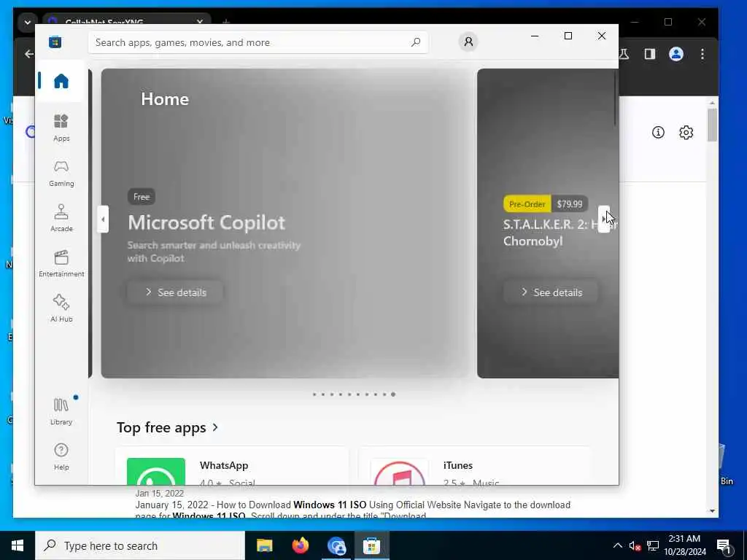
Task: Select the last carousel page dot
Action: click(393, 394)
